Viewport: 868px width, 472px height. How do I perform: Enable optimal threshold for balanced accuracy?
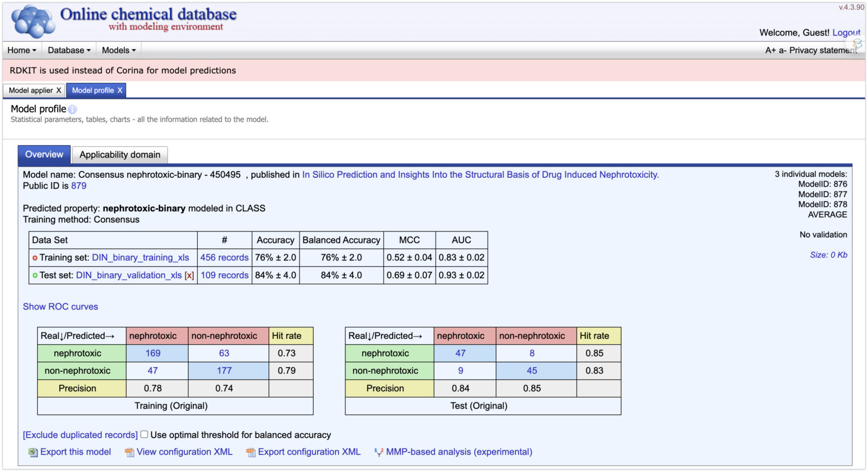[144, 434]
